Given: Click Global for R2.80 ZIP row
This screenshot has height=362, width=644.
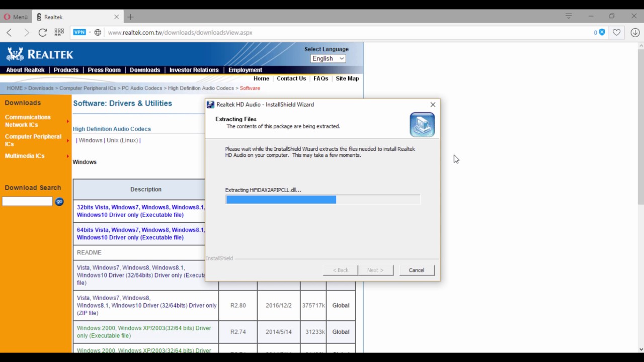Looking at the screenshot, I should tap(341, 305).
